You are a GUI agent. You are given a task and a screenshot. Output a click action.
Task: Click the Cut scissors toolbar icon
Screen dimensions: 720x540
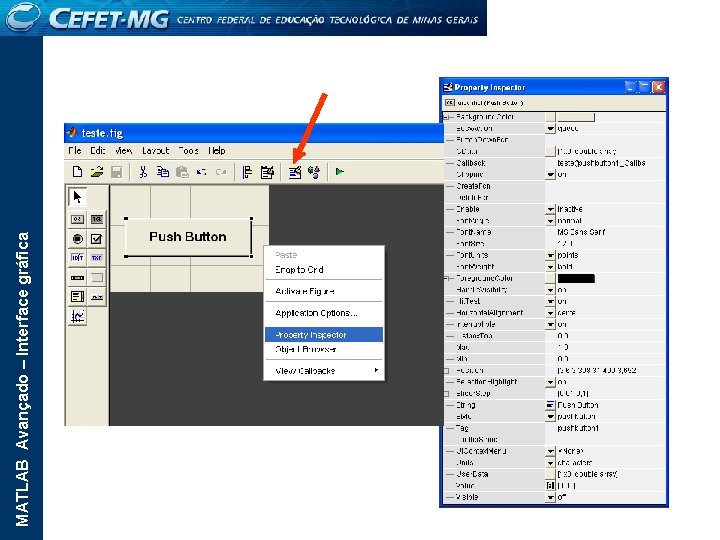coord(143,172)
